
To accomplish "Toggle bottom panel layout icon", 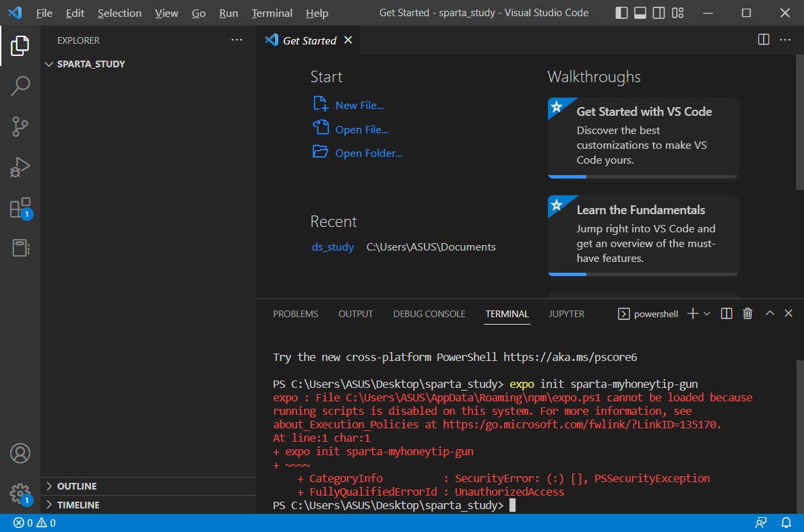I will pyautogui.click(x=640, y=13).
